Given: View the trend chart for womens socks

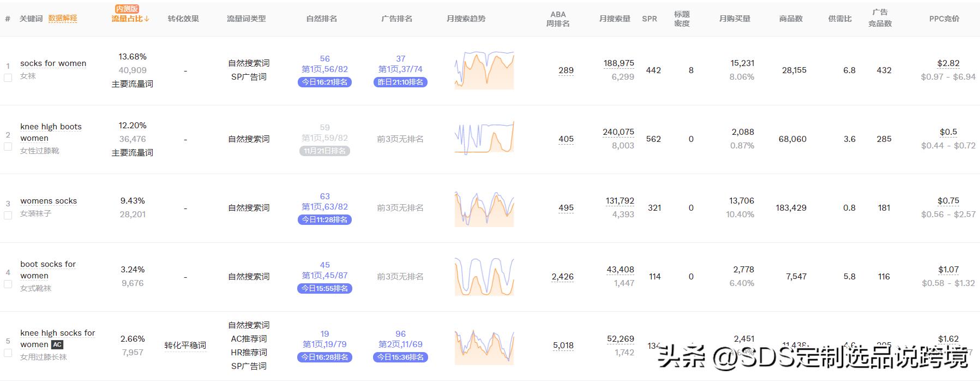Looking at the screenshot, I should (x=484, y=208).
